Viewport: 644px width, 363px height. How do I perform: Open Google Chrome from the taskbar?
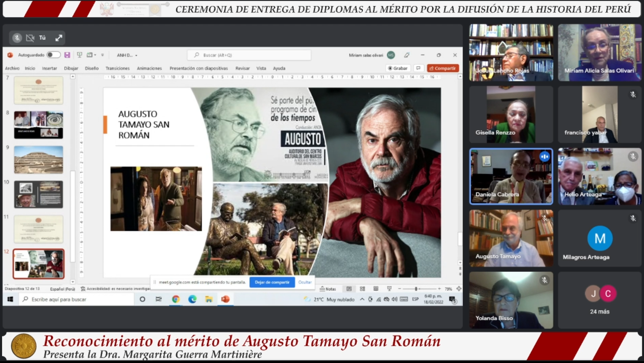tap(175, 299)
